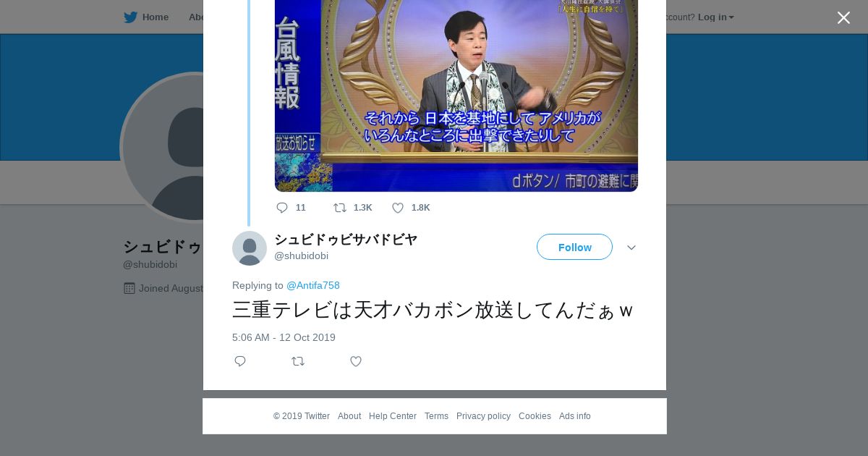Expand the tweet options chevron beside Follow

631,248
